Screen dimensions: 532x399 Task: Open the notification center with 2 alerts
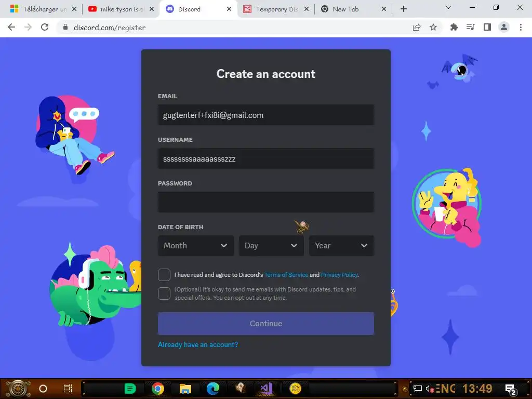(511, 389)
